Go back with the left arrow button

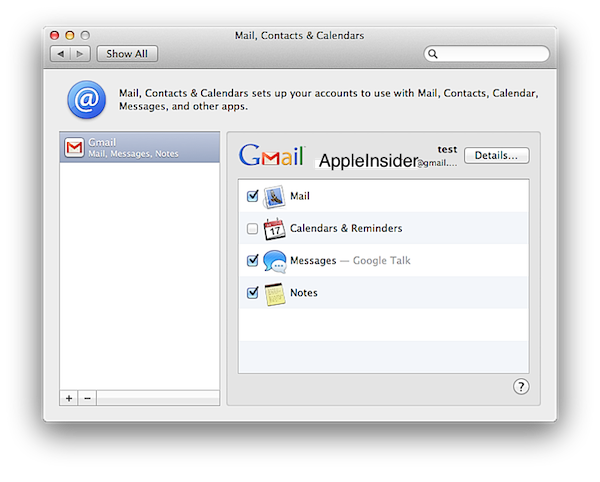[x=60, y=54]
